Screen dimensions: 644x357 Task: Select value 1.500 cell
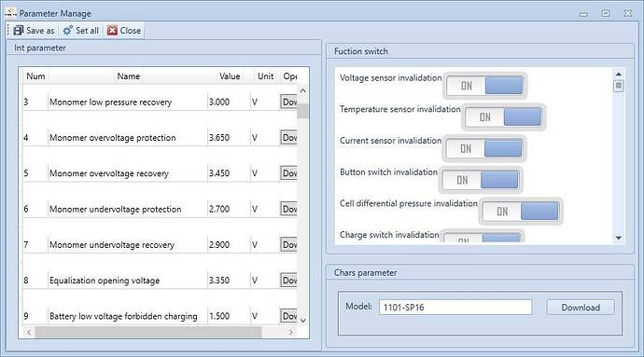[x=219, y=316]
